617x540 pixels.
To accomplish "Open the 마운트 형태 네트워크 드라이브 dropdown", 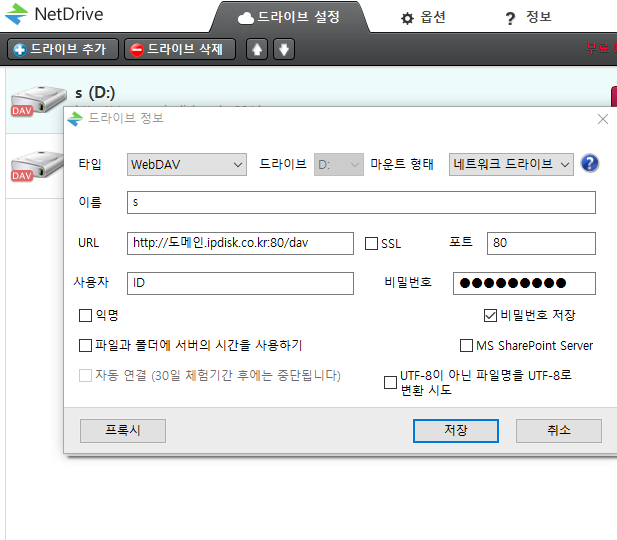I will (x=511, y=165).
